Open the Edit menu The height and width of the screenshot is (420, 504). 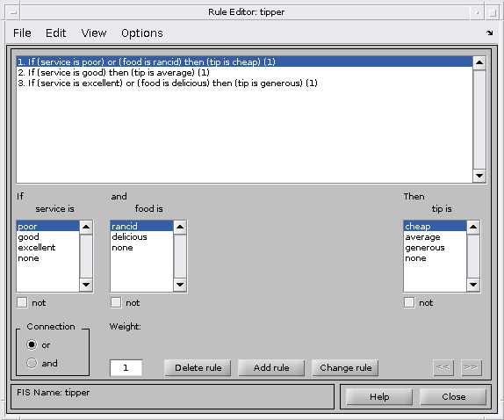point(55,33)
